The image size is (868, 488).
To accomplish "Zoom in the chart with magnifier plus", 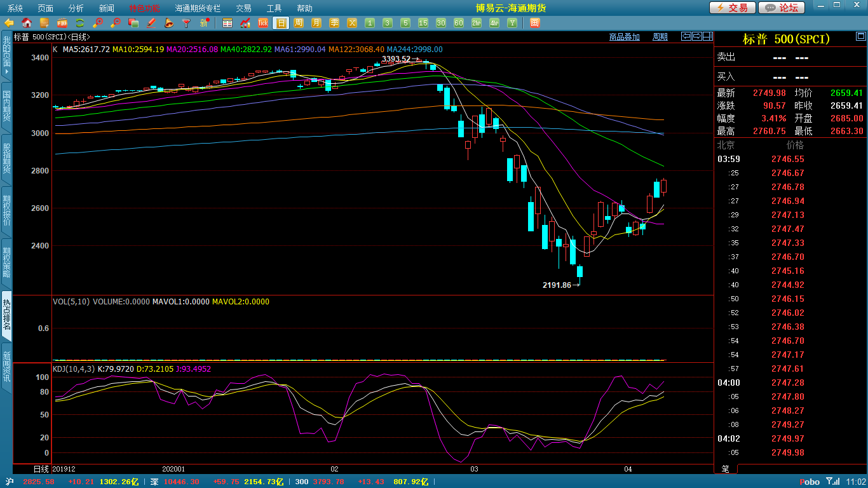I will coord(98,23).
